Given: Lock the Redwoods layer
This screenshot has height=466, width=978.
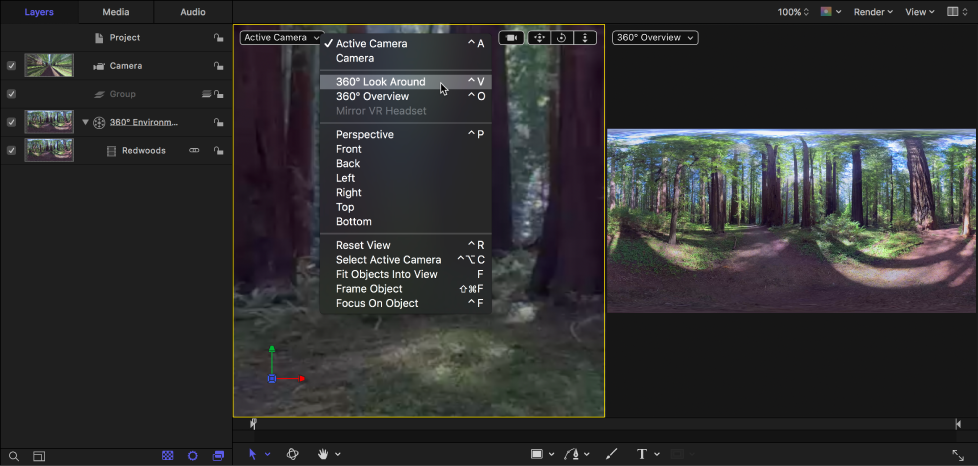Looking at the screenshot, I should [218, 150].
